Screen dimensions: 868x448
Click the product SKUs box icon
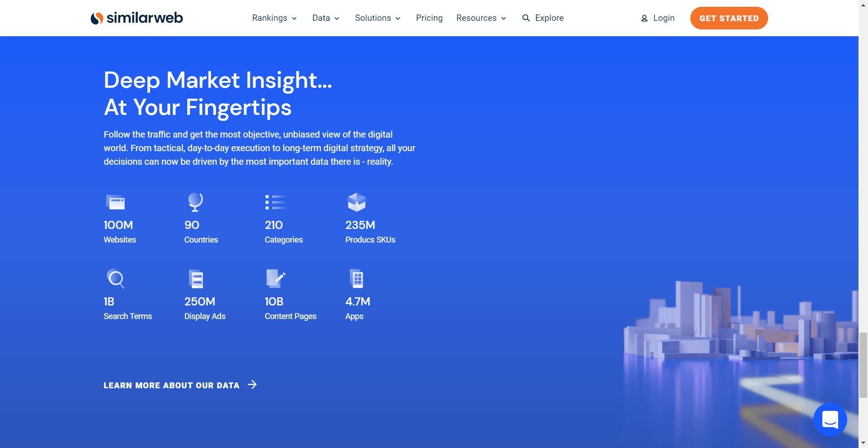(356, 202)
